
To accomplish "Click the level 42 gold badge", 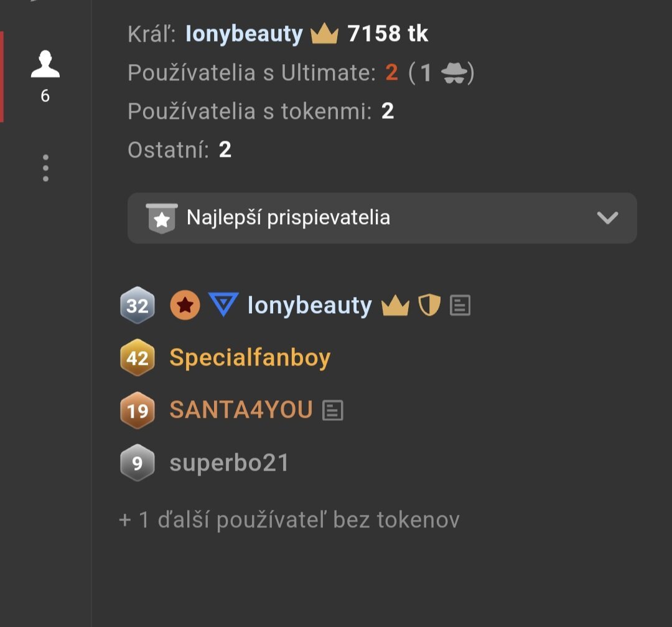I will [138, 358].
